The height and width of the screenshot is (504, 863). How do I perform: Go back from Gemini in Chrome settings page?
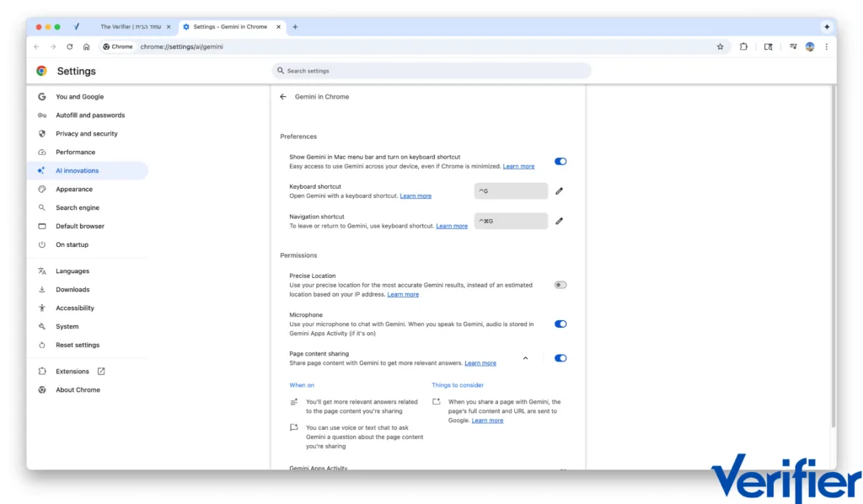(283, 97)
